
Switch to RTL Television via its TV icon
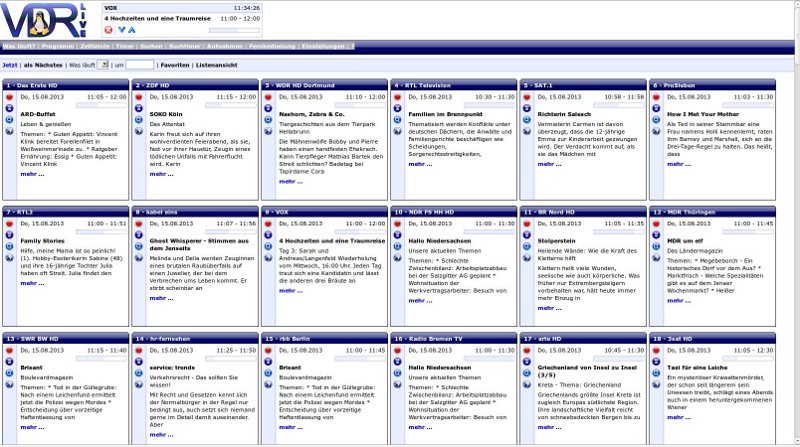(x=397, y=108)
